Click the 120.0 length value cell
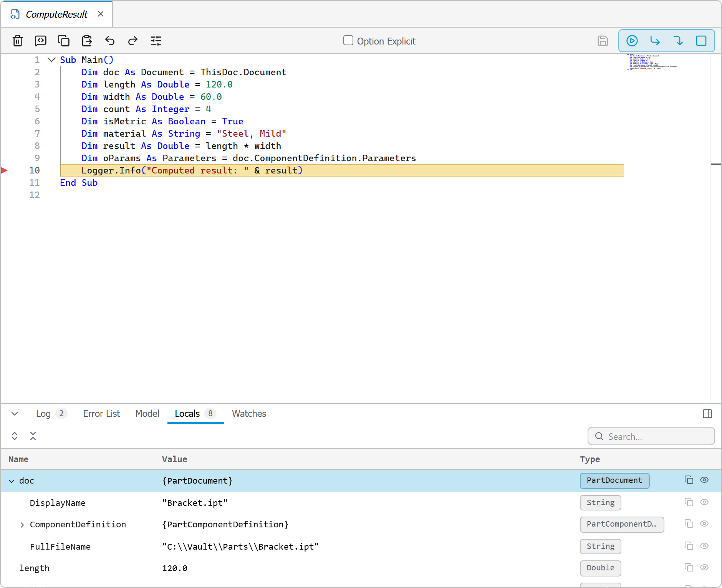The image size is (722, 588). click(175, 568)
